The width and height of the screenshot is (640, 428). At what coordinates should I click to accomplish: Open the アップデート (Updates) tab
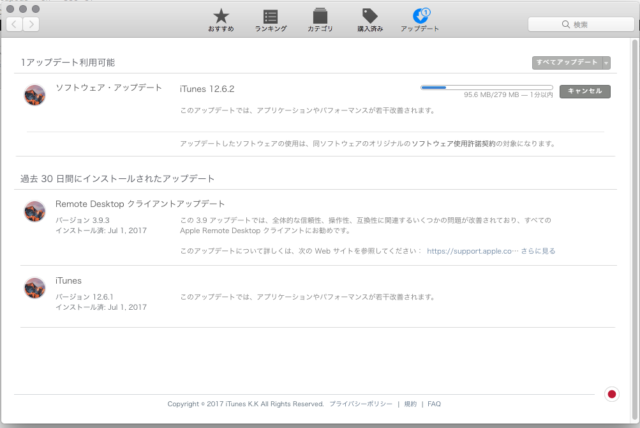tap(420, 20)
